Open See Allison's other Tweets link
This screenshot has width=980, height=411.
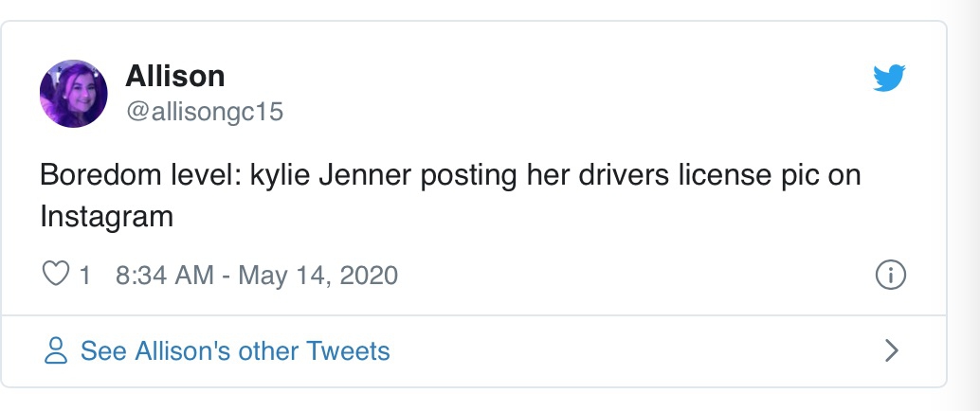tap(235, 351)
